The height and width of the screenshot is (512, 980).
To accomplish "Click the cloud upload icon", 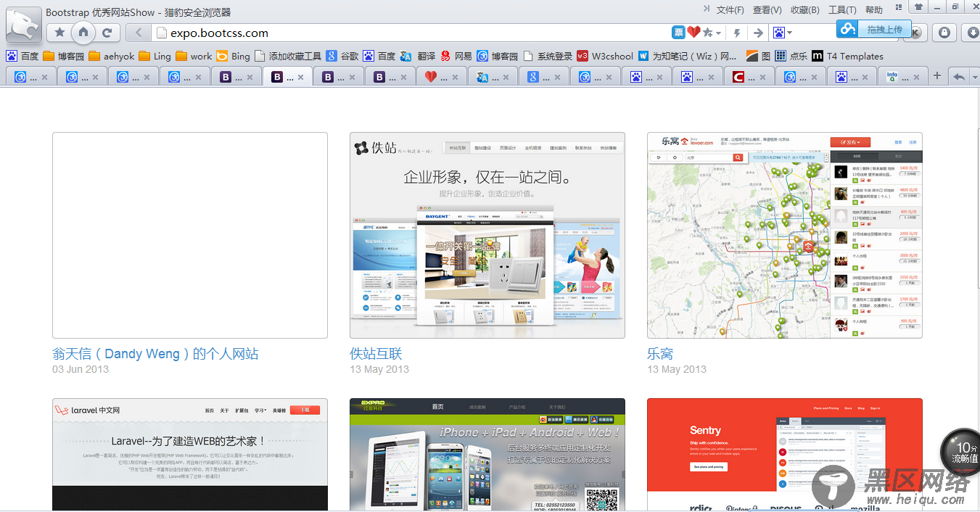I will click(848, 28).
